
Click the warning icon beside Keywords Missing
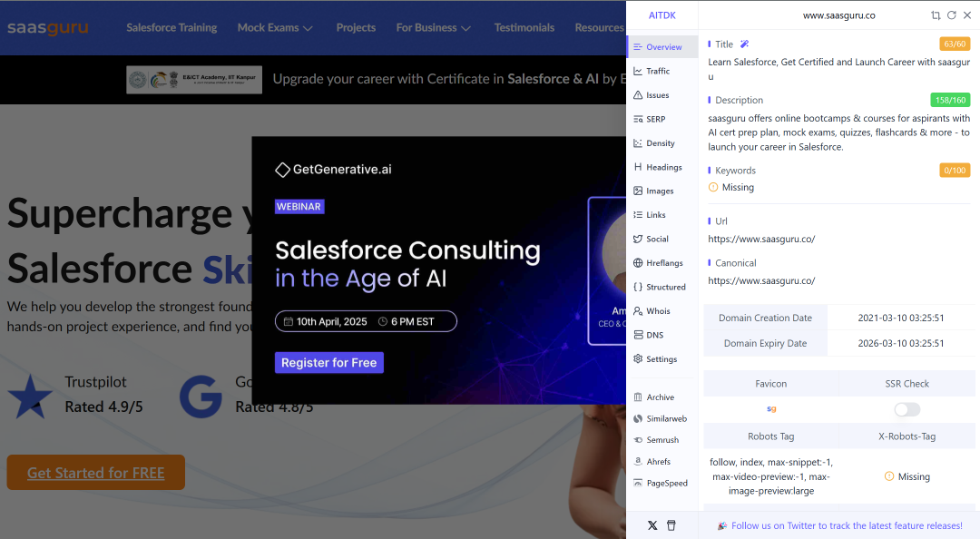click(x=713, y=187)
